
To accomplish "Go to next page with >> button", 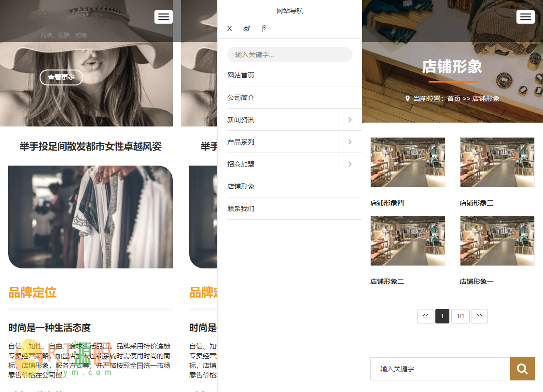I will [480, 316].
